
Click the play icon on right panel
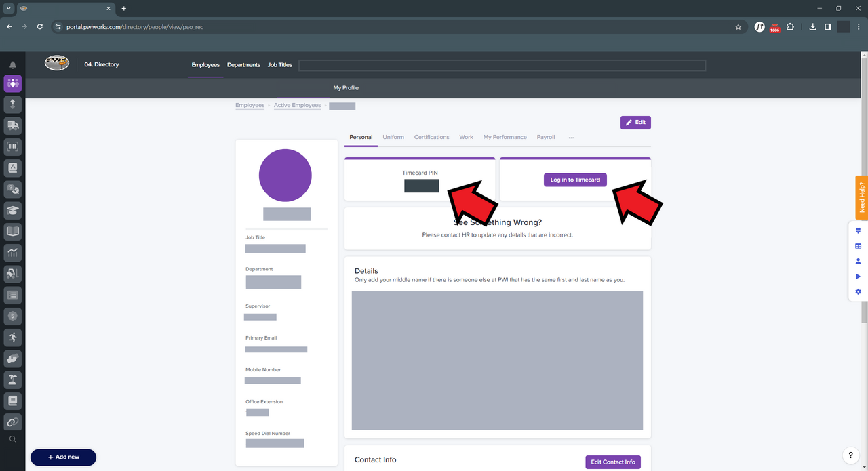pos(858,277)
